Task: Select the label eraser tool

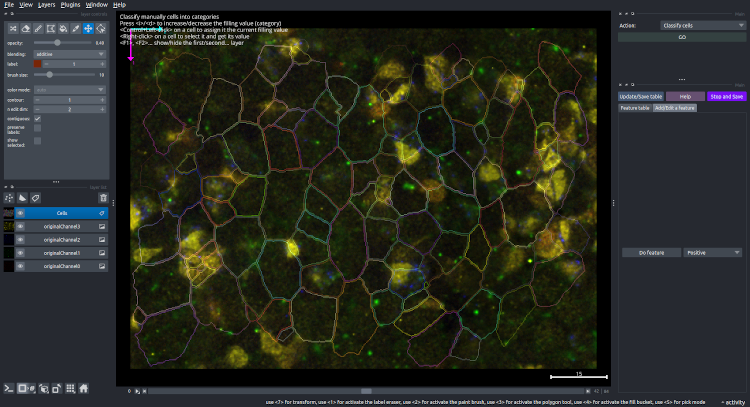Action: 25,29
